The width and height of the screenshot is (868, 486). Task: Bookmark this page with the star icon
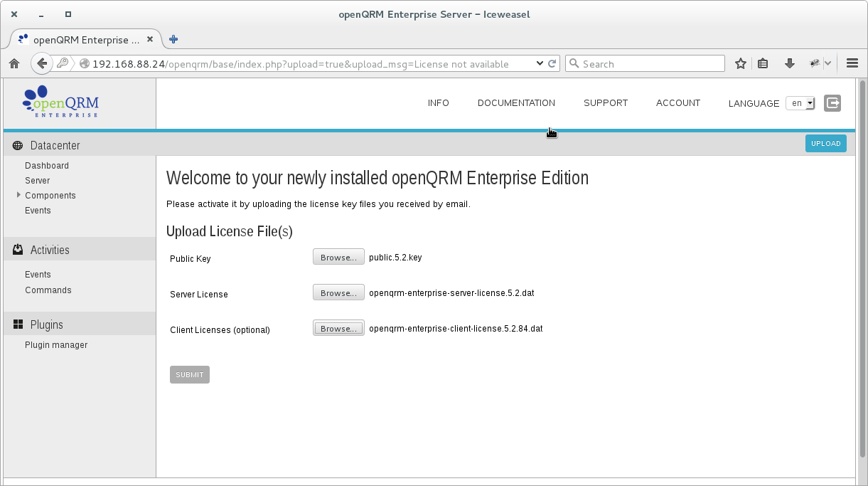741,63
